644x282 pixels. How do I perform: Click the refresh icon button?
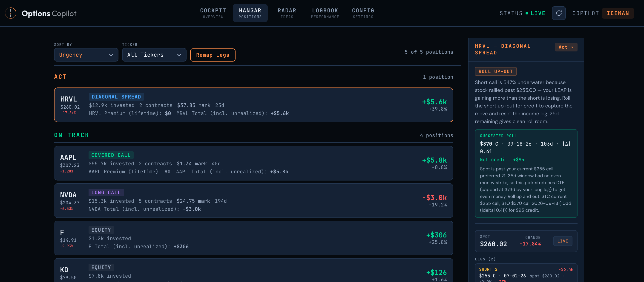(x=559, y=13)
